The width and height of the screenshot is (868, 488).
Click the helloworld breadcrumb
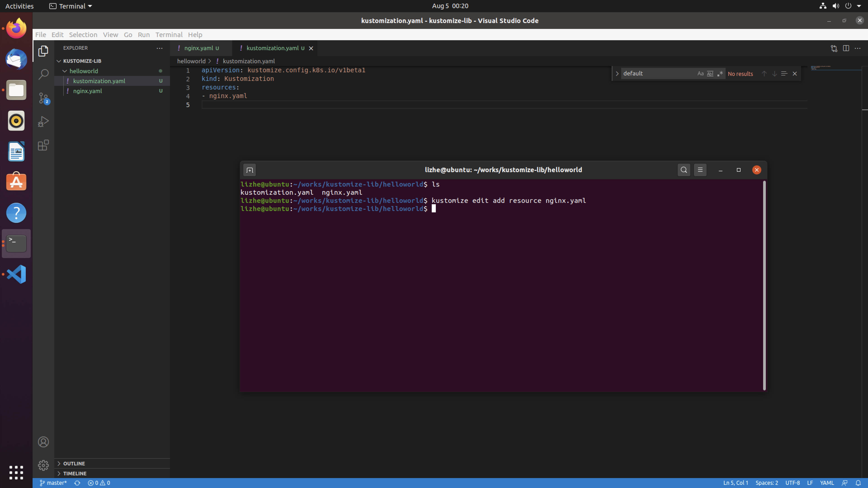[191, 61]
